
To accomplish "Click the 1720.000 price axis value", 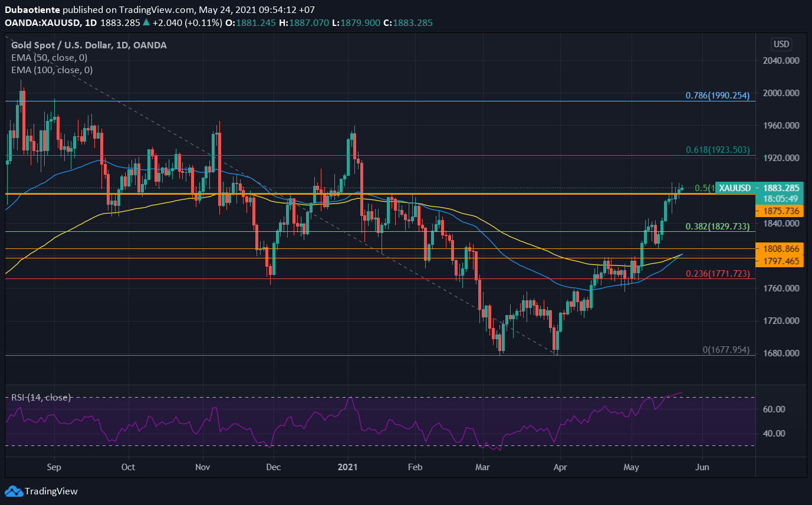I will [x=781, y=321].
